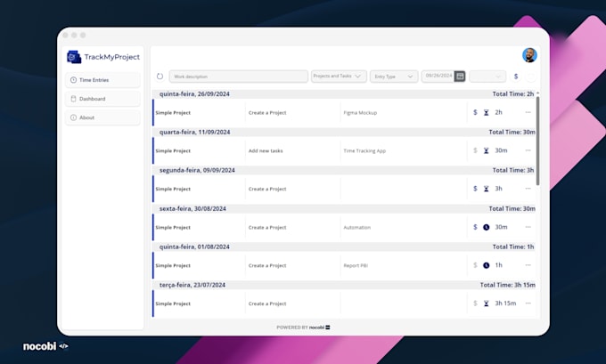Click the Automation description text

point(357,227)
